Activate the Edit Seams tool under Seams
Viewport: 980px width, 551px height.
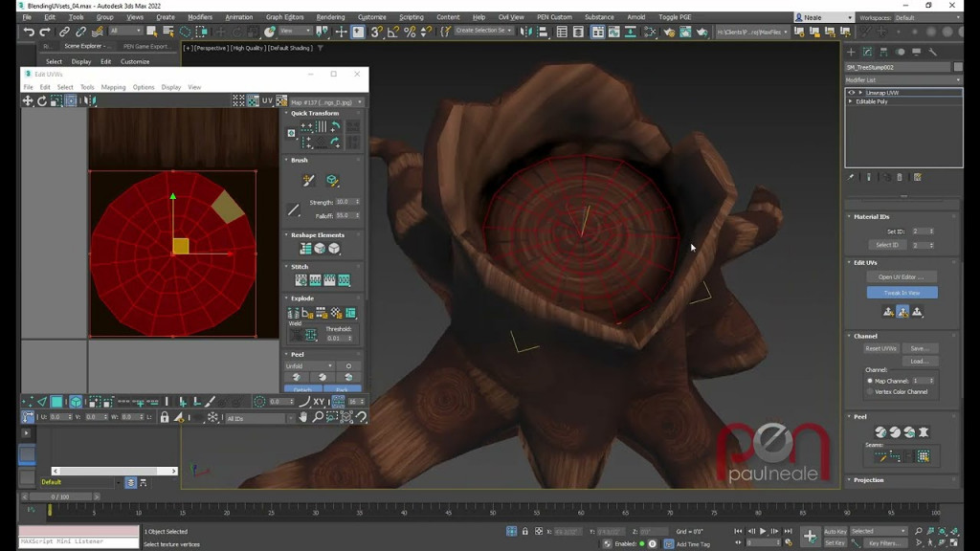click(x=881, y=456)
